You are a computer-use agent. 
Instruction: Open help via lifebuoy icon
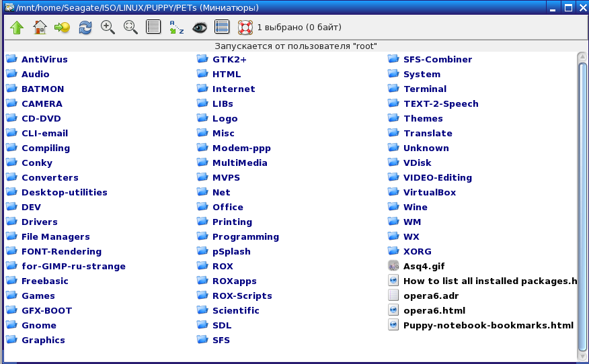(x=245, y=28)
